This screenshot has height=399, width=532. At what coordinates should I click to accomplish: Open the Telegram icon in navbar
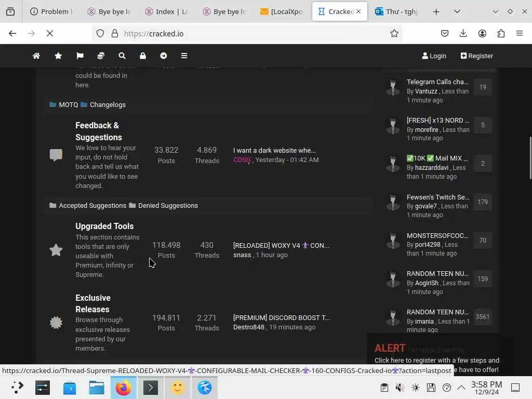tap(164, 56)
